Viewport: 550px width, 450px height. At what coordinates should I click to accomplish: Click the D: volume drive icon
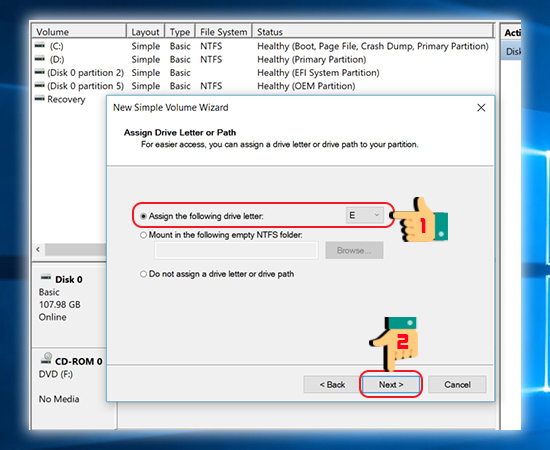coord(40,59)
